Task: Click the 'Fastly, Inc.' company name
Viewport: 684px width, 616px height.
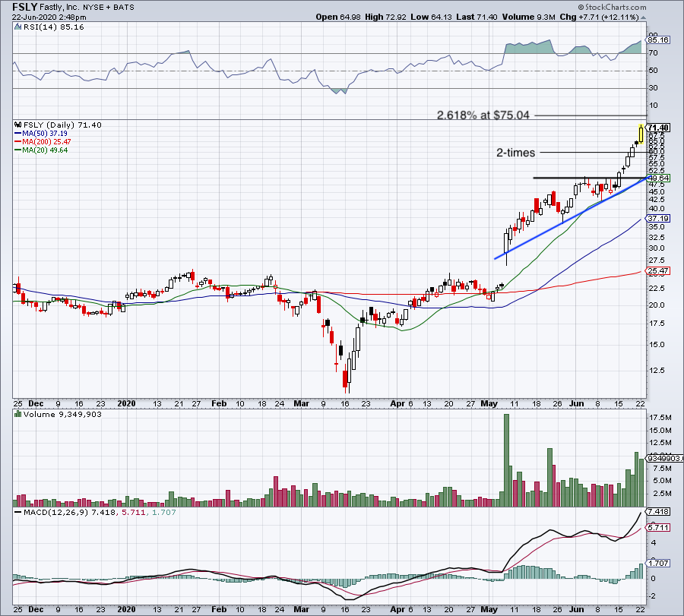Action: pos(59,8)
